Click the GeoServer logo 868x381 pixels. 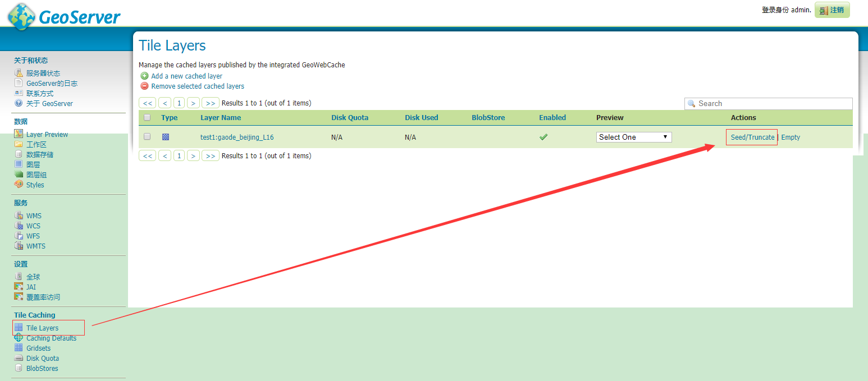click(x=63, y=16)
